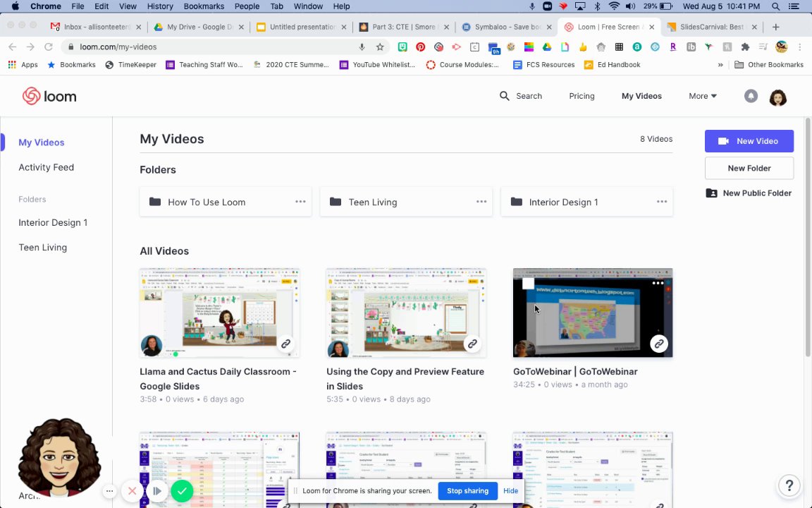Click the Bitmoji camera bubble avatar
The height and width of the screenshot is (508, 812).
[x=59, y=457]
